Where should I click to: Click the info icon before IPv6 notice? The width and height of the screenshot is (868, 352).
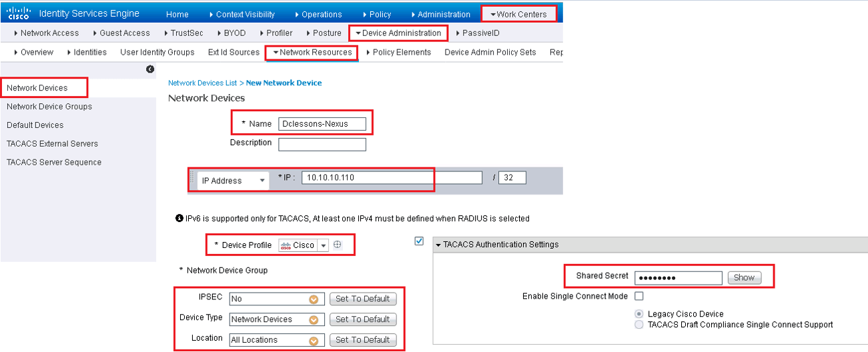point(179,218)
